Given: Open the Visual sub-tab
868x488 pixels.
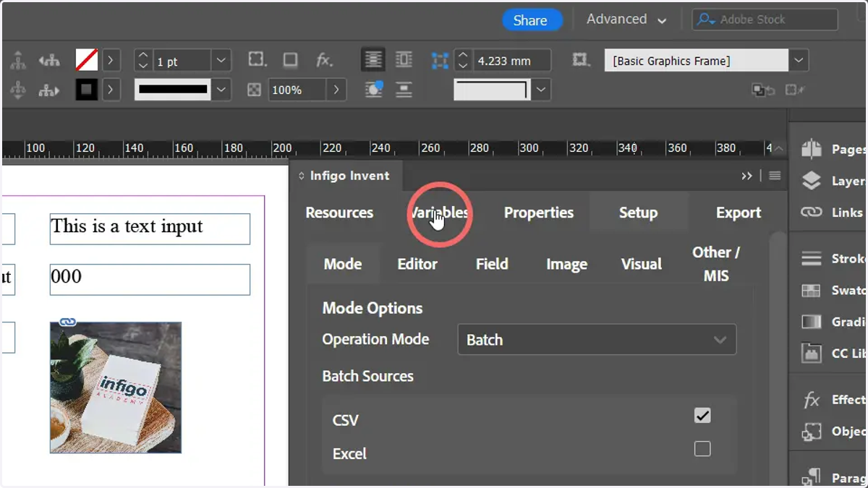Looking at the screenshot, I should [x=642, y=264].
